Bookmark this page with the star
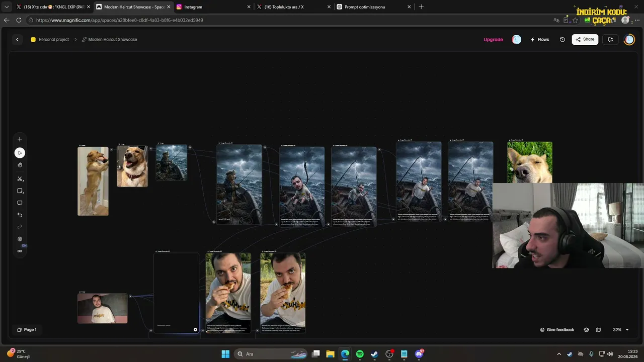This screenshot has width=644, height=362. 575,20
